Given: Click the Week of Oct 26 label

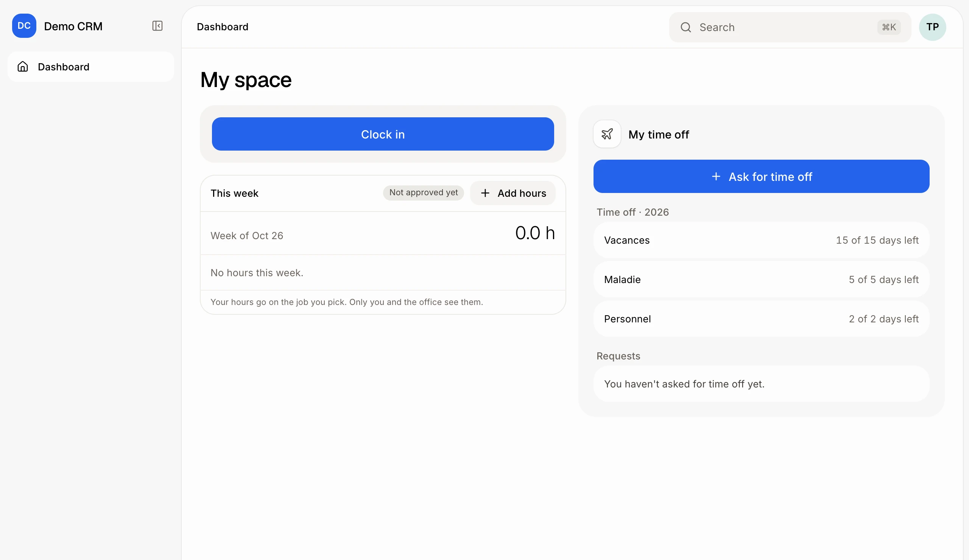Looking at the screenshot, I should point(246,236).
